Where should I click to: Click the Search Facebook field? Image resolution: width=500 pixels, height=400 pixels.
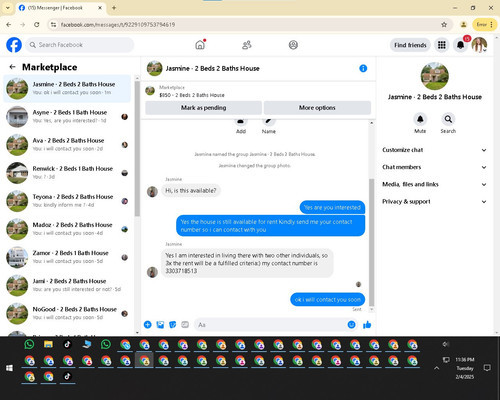pyautogui.click(x=80, y=45)
